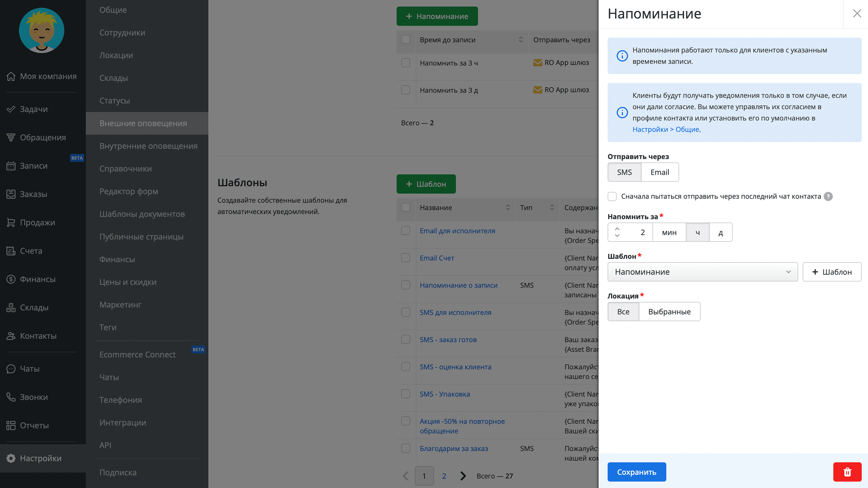Image resolution: width=868 pixels, height=488 pixels.
Task: Enable sending via last contact chat checkbox
Action: click(612, 197)
